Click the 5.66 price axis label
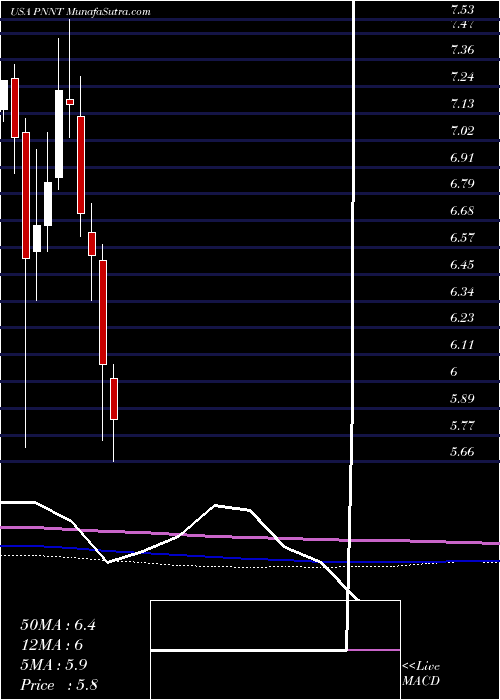 [x=461, y=452]
